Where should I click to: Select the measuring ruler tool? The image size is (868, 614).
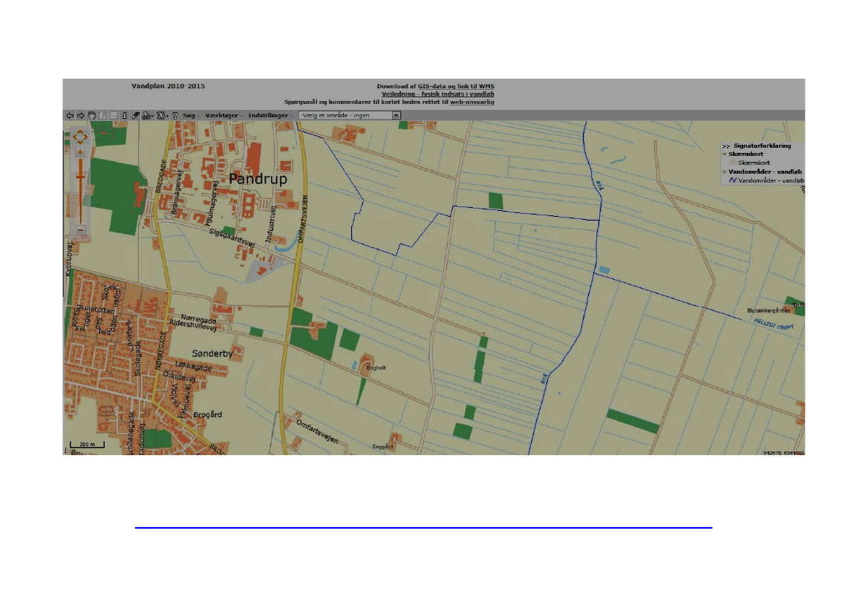(135, 115)
